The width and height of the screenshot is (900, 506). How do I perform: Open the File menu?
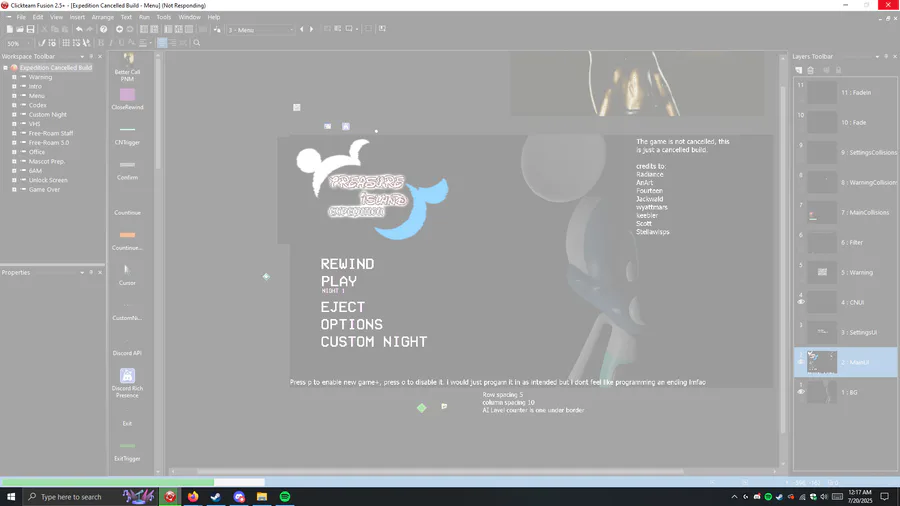(x=21, y=17)
